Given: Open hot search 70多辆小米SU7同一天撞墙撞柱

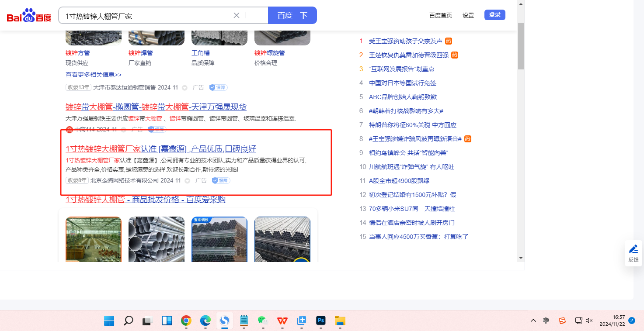Looking at the screenshot, I should [x=412, y=209].
